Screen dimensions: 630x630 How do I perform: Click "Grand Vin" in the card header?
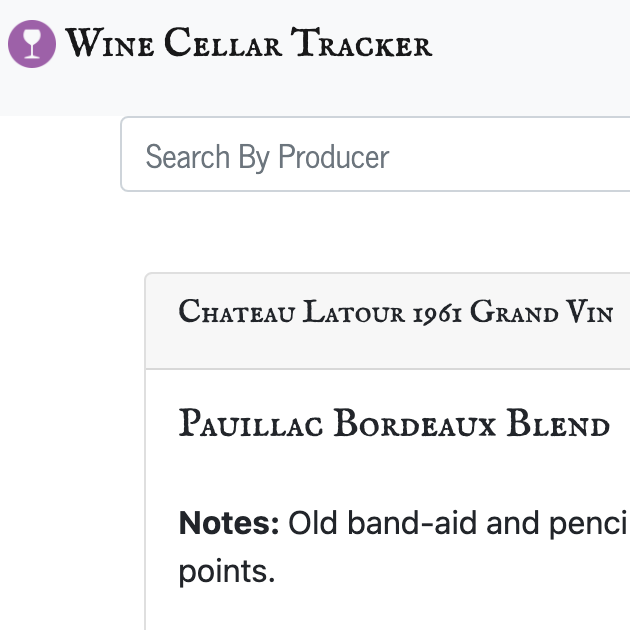coord(542,311)
